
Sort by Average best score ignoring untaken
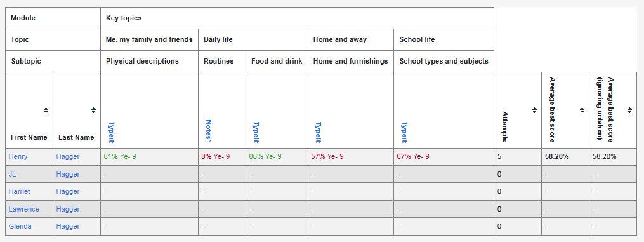629,110
